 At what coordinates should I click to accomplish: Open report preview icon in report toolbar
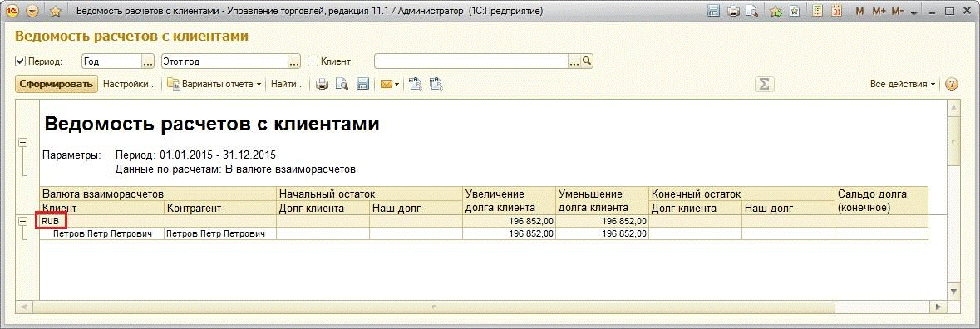pyautogui.click(x=342, y=84)
